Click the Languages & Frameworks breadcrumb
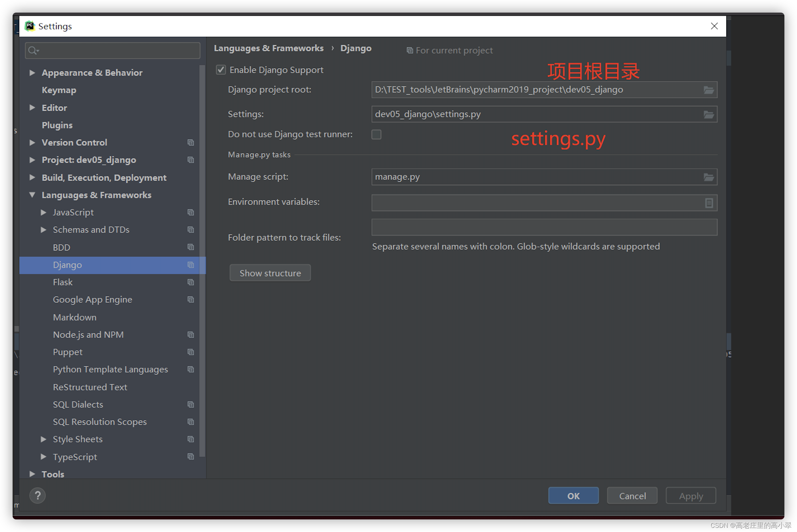797x532 pixels. 269,48
